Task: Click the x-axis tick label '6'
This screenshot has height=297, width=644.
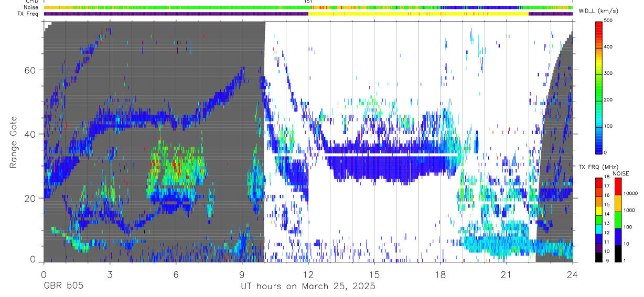Action: (x=176, y=274)
